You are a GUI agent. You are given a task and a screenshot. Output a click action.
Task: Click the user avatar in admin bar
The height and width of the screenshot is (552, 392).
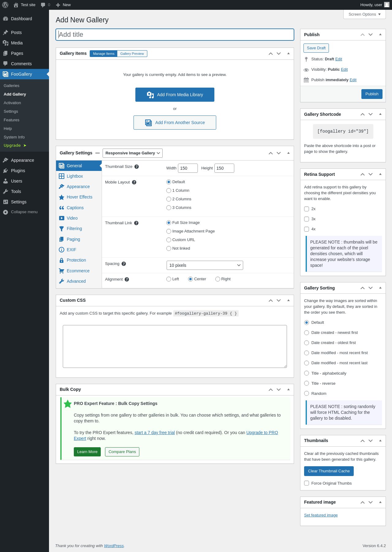click(387, 5)
